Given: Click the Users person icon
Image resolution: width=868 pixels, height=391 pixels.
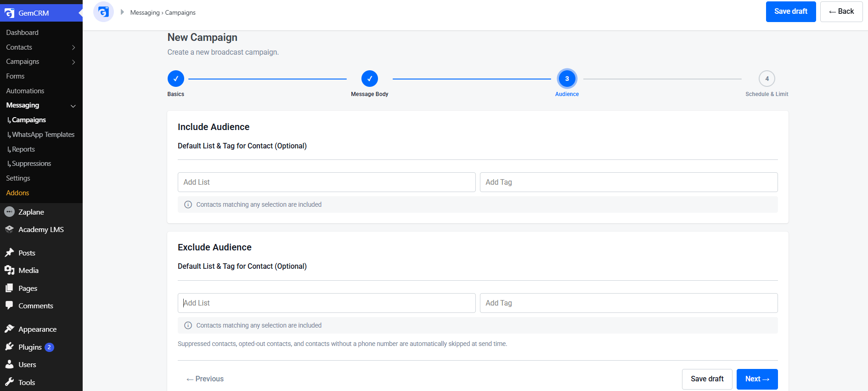Looking at the screenshot, I should [9, 364].
